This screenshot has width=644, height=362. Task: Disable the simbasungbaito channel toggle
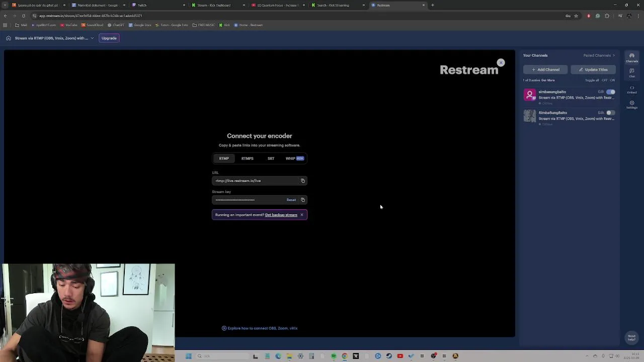[x=611, y=92]
